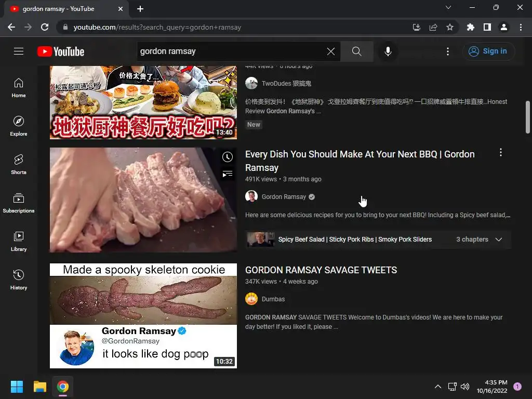Image resolution: width=532 pixels, height=399 pixels.
Task: Open Shorts in the sidebar
Action: click(x=19, y=165)
